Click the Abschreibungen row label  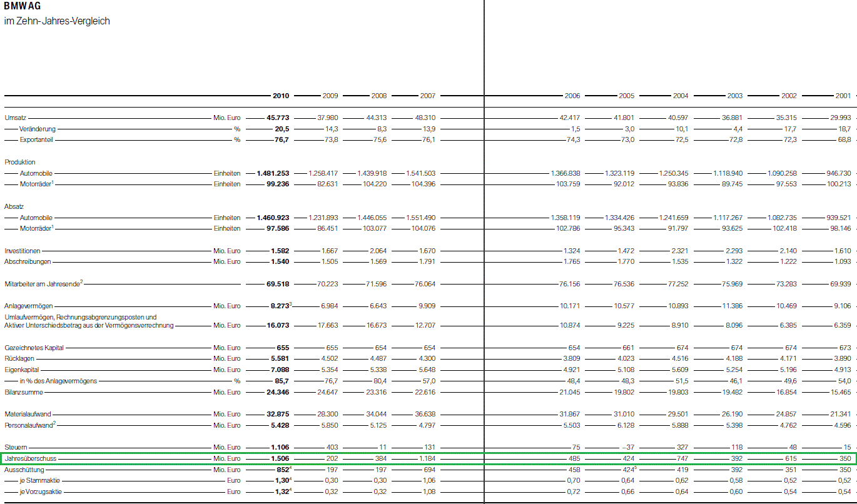coord(28,261)
